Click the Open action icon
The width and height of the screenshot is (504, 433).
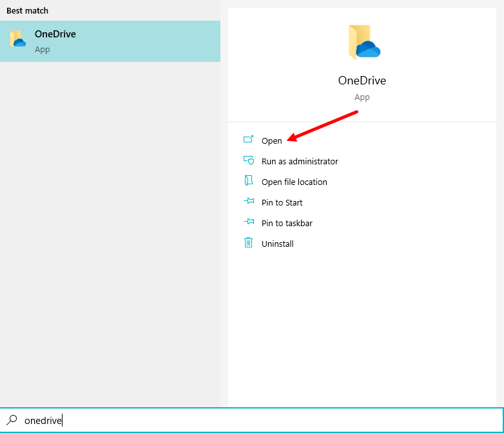pos(249,140)
